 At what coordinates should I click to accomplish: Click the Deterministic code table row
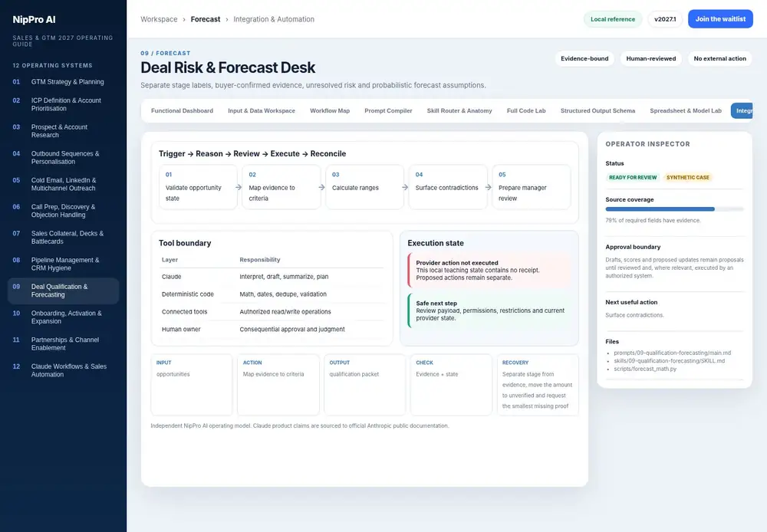point(272,294)
